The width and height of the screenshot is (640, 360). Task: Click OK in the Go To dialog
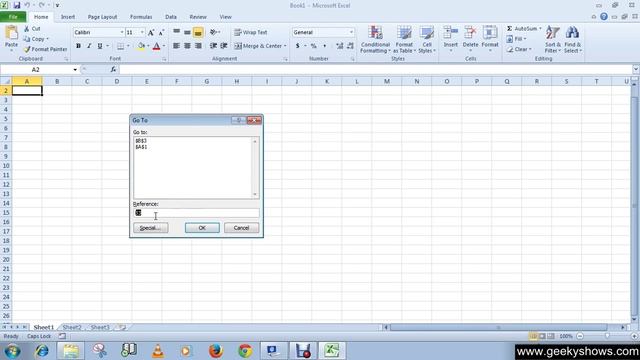[202, 228]
